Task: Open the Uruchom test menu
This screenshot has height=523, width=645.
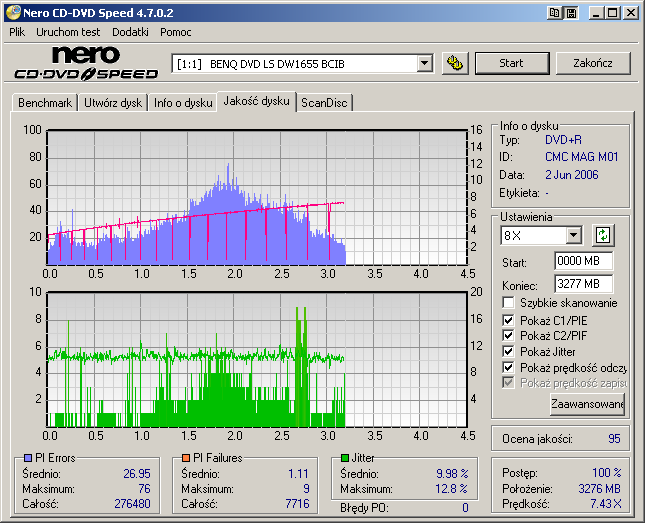Action: [68, 32]
